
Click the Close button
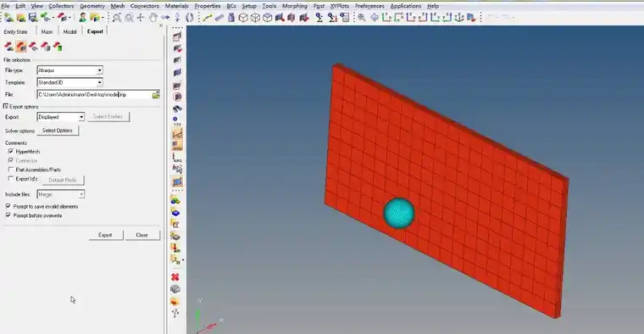[x=142, y=235]
